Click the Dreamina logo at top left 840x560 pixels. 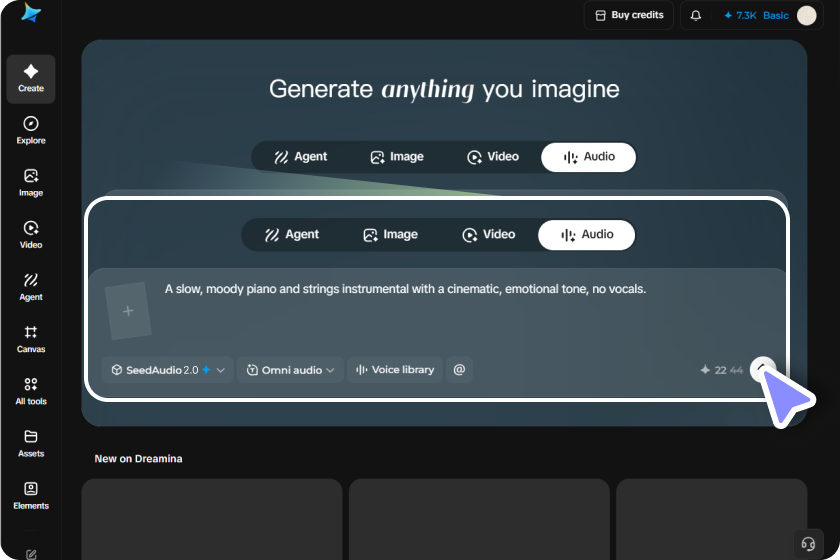31,13
